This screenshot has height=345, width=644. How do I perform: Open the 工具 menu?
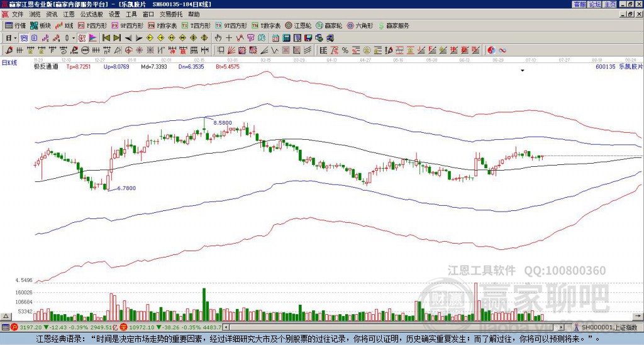click(131, 14)
